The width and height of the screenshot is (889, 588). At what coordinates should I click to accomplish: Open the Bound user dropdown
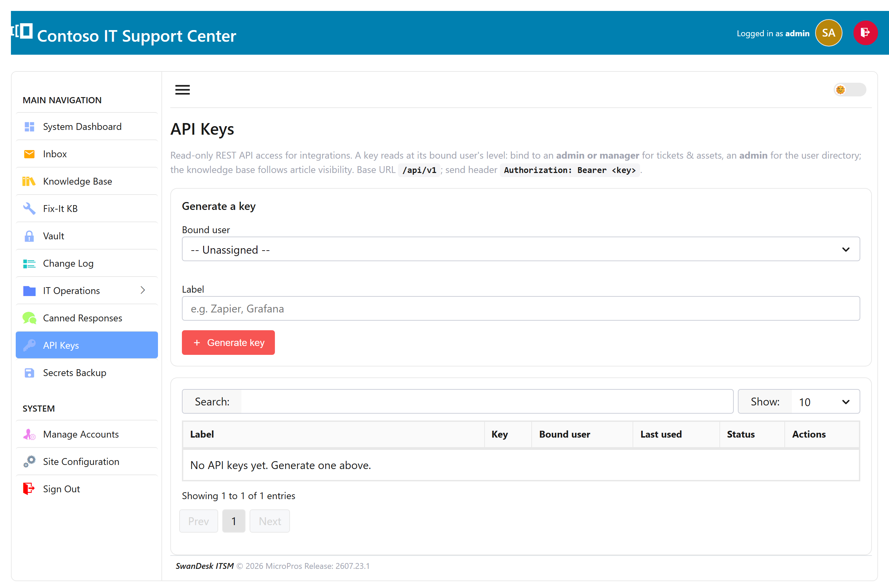(x=521, y=249)
